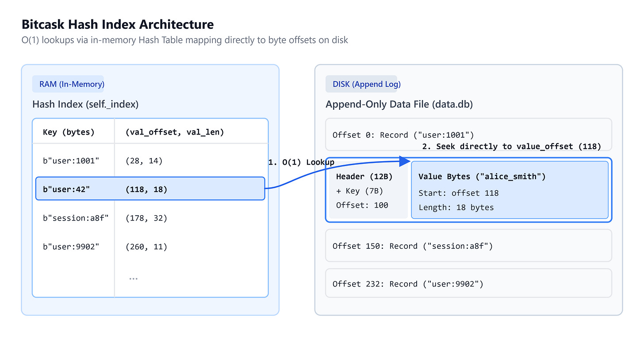Select the "Start: offset 118" text
The width and height of the screenshot is (644, 344).
tap(458, 193)
